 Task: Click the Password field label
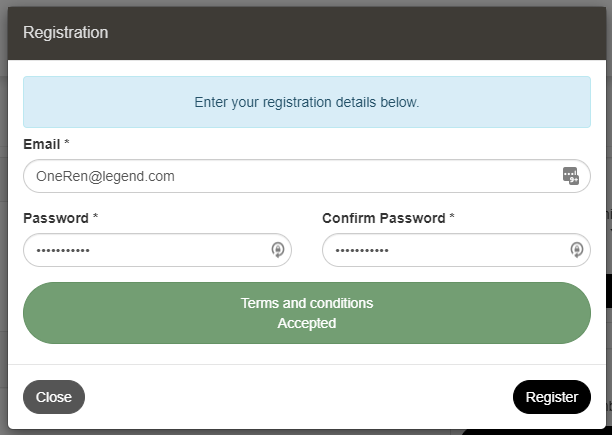56,217
